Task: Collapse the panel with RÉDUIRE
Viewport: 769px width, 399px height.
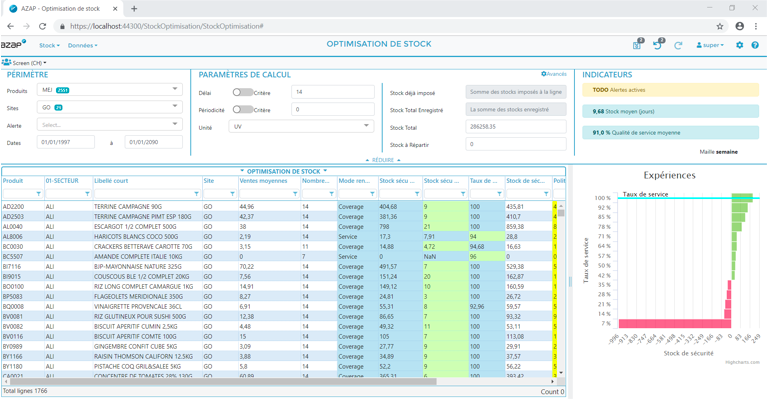Action: point(383,160)
